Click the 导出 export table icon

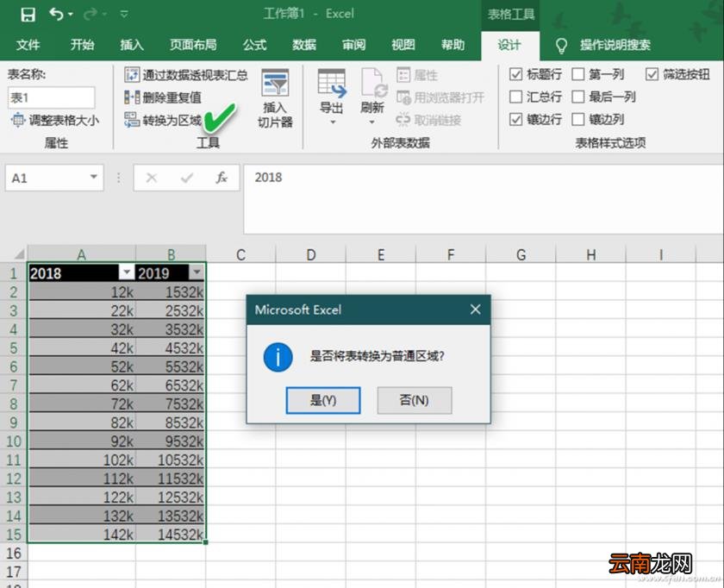(332, 84)
